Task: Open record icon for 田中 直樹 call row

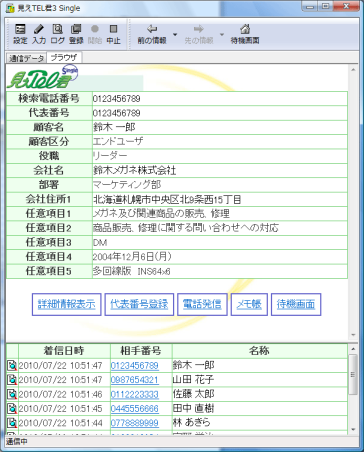Action: (x=12, y=408)
